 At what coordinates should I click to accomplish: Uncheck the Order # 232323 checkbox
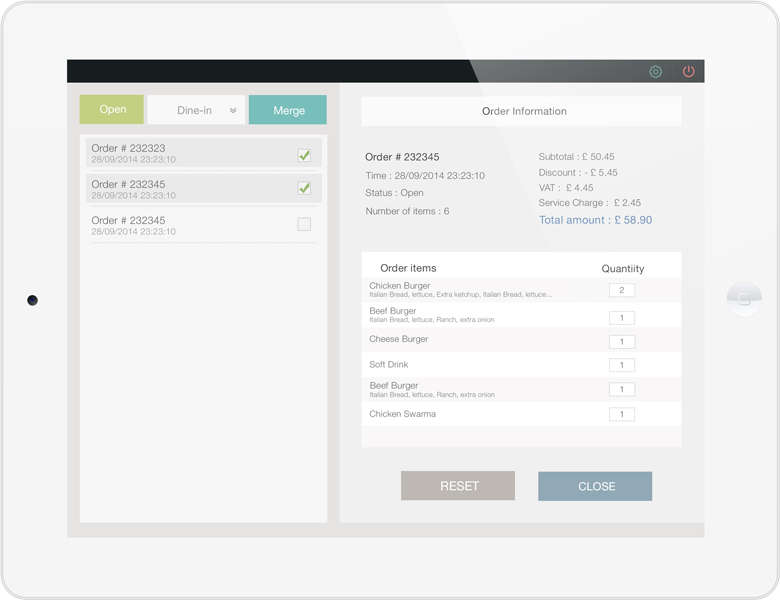pyautogui.click(x=304, y=155)
